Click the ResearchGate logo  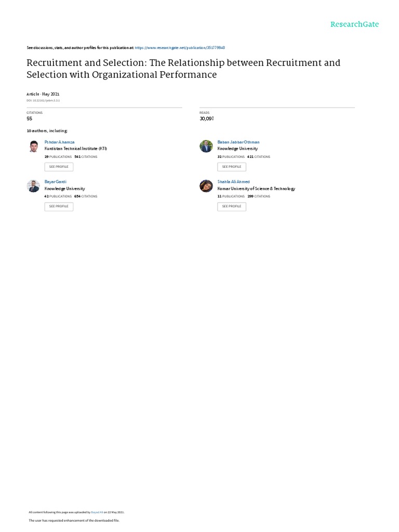[x=354, y=24]
